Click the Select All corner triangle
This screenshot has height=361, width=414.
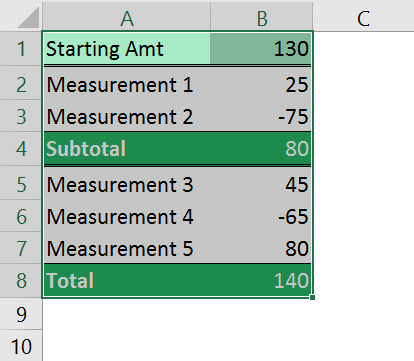tap(28, 17)
